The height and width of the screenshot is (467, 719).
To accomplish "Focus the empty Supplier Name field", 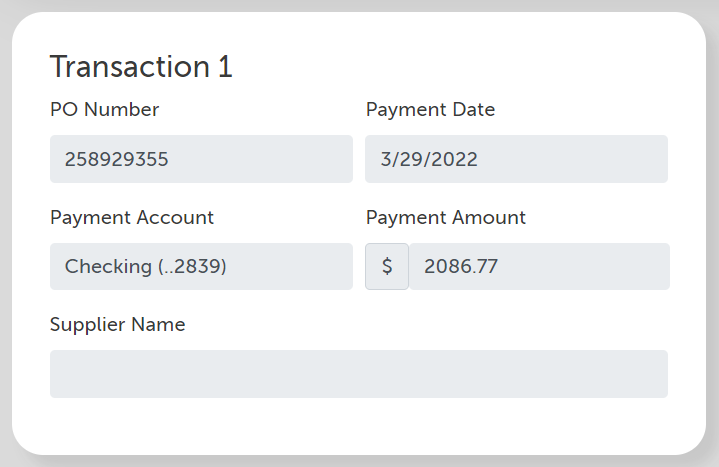I will click(359, 374).
